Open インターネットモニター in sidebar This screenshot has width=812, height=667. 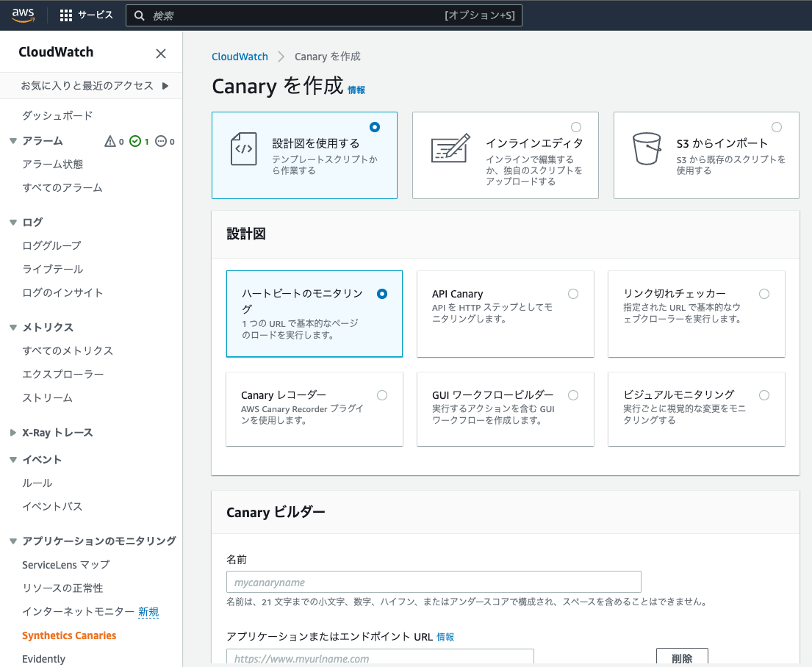tap(78, 612)
